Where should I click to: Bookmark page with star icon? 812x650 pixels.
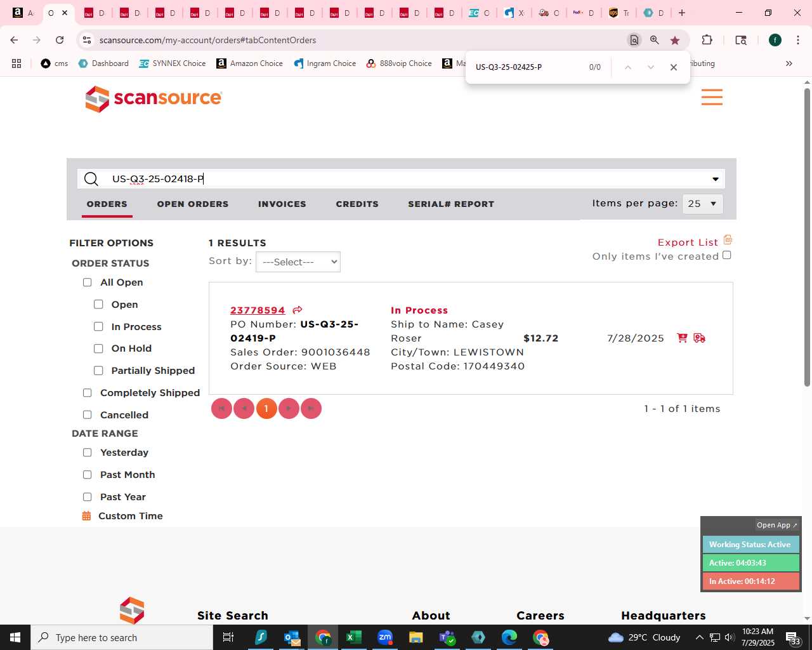[675, 40]
